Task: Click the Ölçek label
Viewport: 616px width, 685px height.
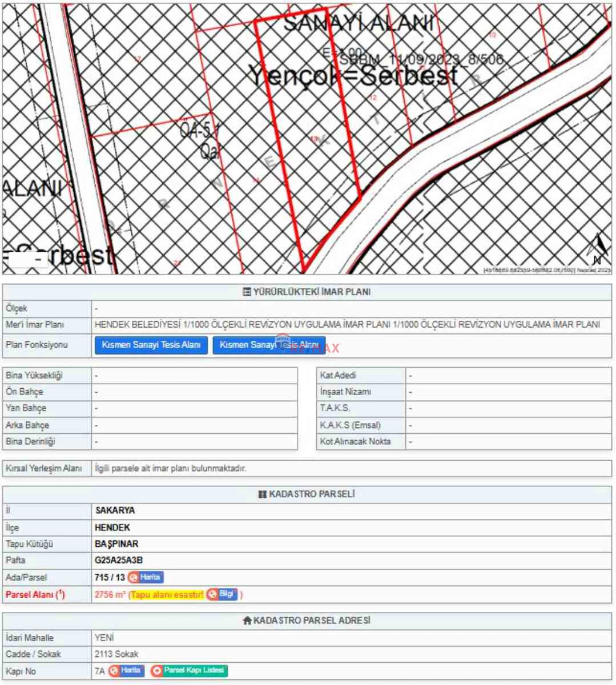Action: (x=17, y=308)
